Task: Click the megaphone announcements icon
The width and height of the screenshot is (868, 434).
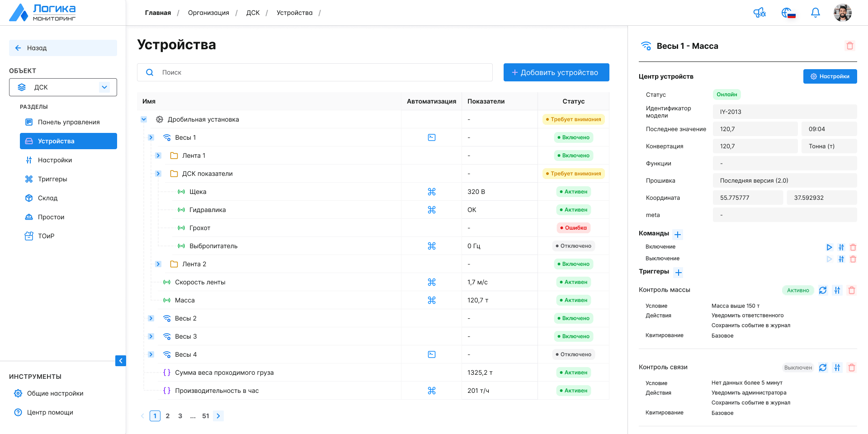Action: [x=759, y=13]
